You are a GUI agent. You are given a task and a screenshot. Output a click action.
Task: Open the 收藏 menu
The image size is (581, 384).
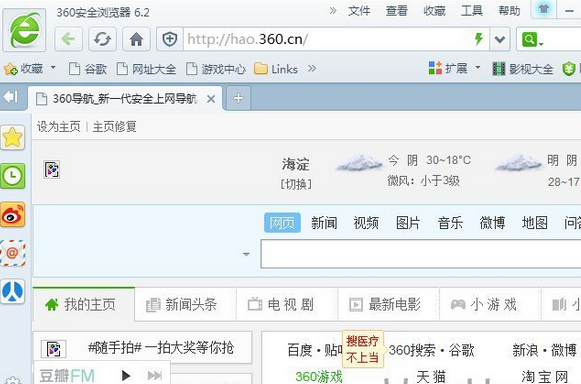434,11
